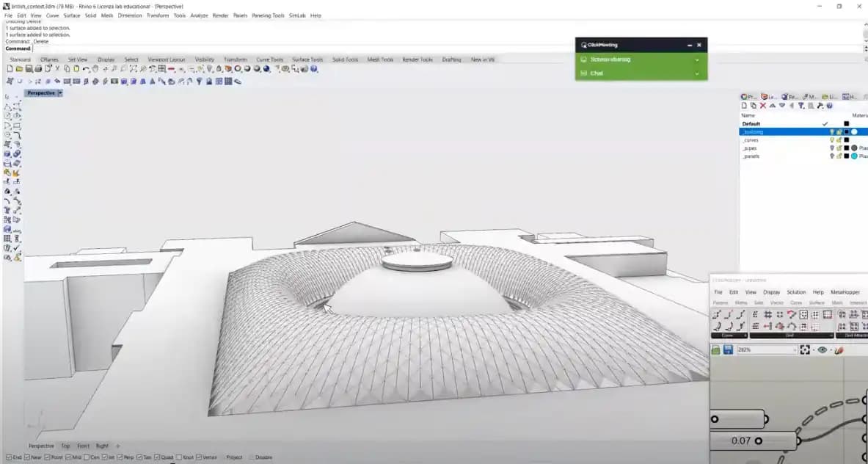Click the Layers panel help icon
This screenshot has height=464, width=868.
[x=829, y=105]
